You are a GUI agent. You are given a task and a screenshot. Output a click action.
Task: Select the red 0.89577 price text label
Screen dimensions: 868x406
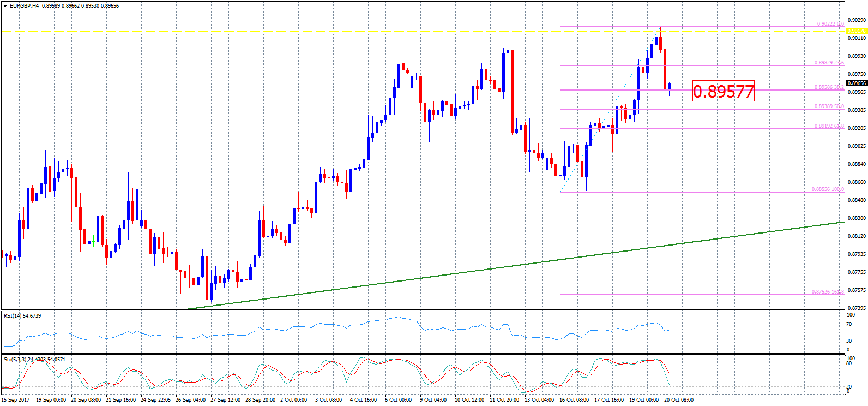pos(723,91)
